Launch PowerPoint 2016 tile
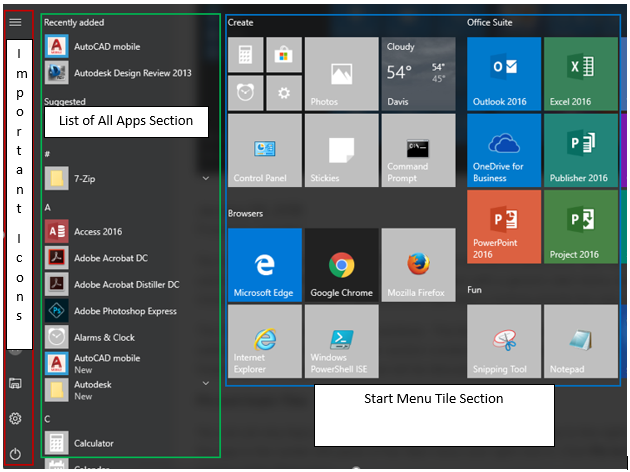 click(504, 227)
